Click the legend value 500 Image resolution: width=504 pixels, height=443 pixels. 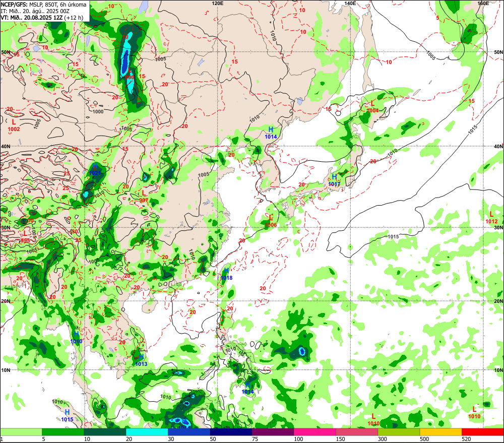[x=424, y=439]
